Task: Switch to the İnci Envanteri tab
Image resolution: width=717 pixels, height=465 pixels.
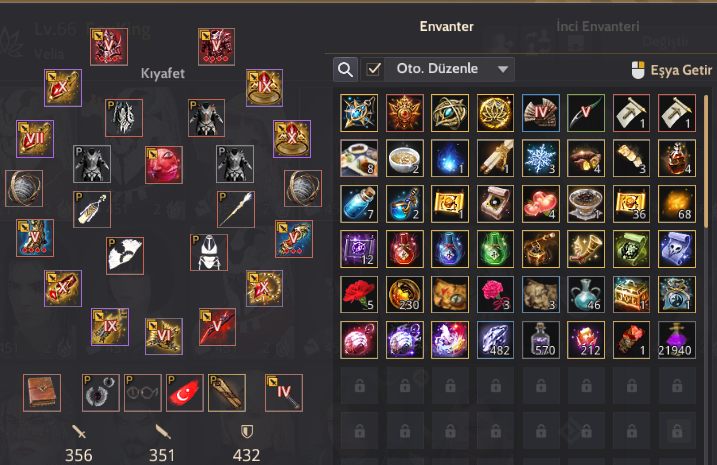Action: (x=598, y=27)
